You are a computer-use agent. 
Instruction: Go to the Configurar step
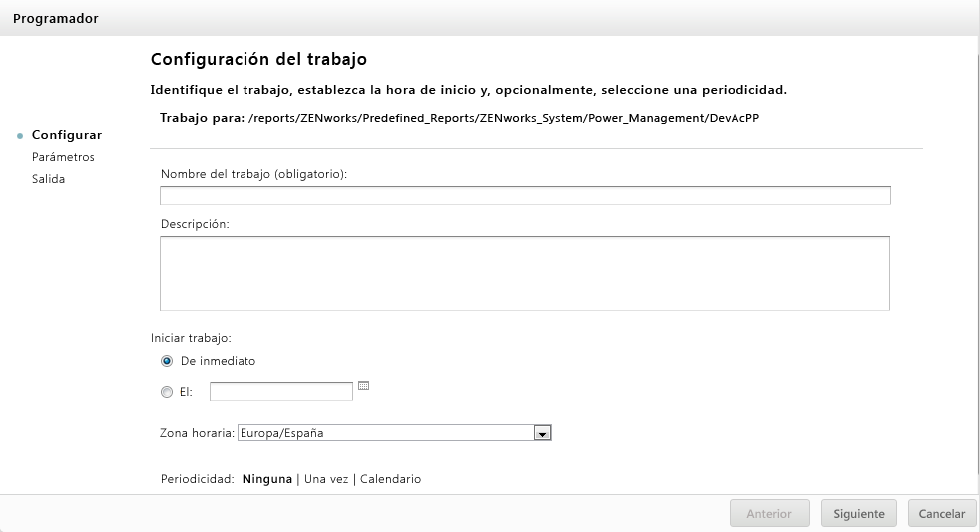click(66, 135)
